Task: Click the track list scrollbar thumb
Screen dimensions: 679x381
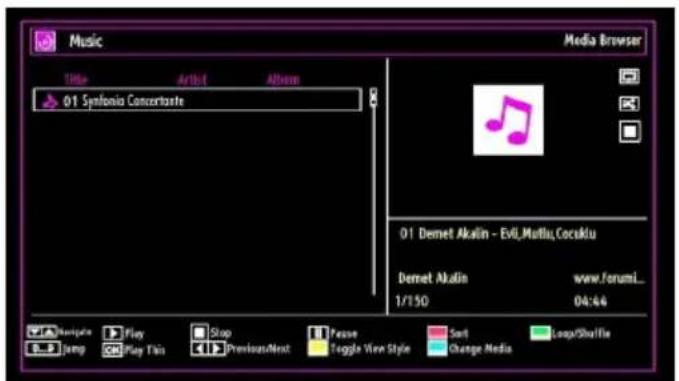Action: click(x=374, y=97)
